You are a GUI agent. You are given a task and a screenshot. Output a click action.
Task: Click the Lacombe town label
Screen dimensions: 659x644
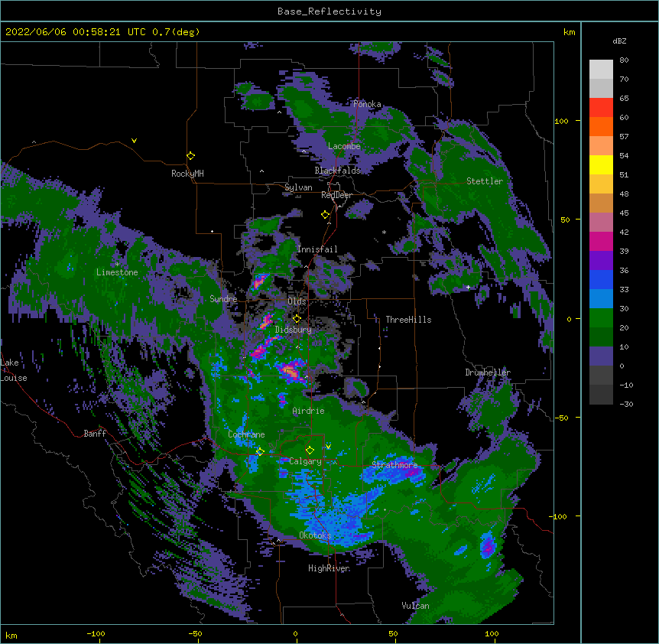coord(344,146)
